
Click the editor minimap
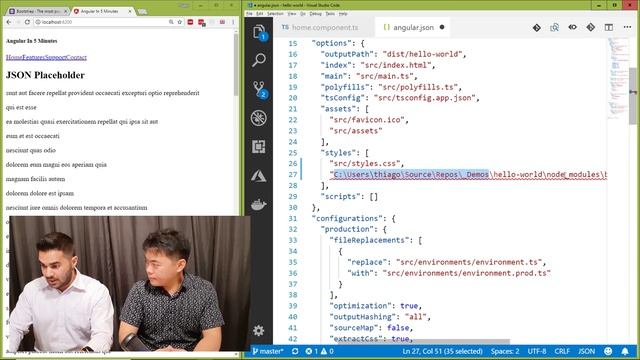[618, 78]
